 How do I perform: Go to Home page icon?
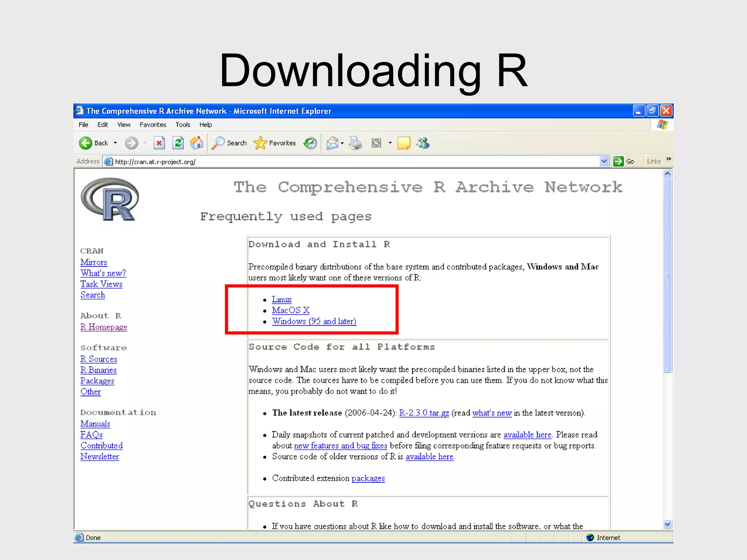pos(197,143)
